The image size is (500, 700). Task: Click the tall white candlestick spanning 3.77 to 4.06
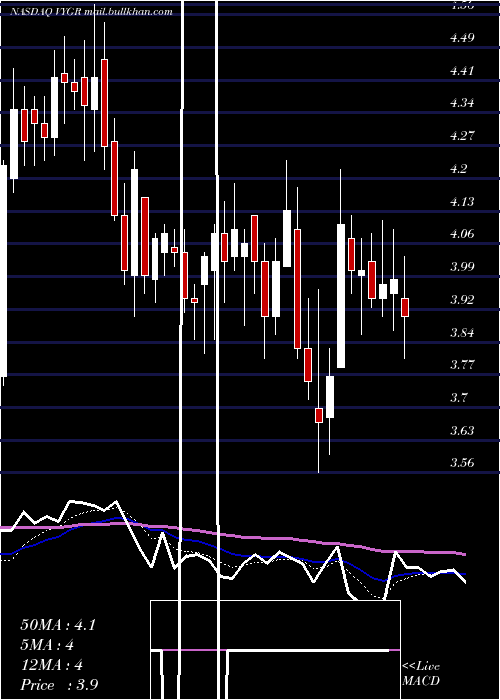coord(341,296)
